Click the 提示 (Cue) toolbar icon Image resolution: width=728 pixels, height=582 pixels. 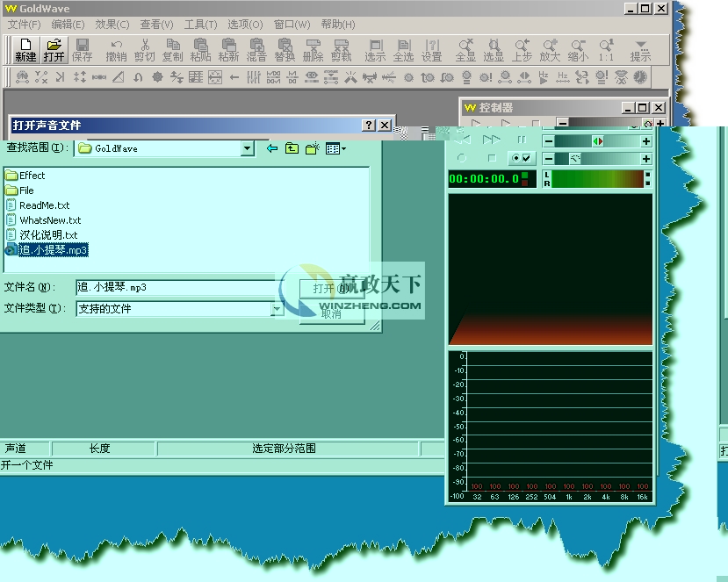click(x=640, y=50)
